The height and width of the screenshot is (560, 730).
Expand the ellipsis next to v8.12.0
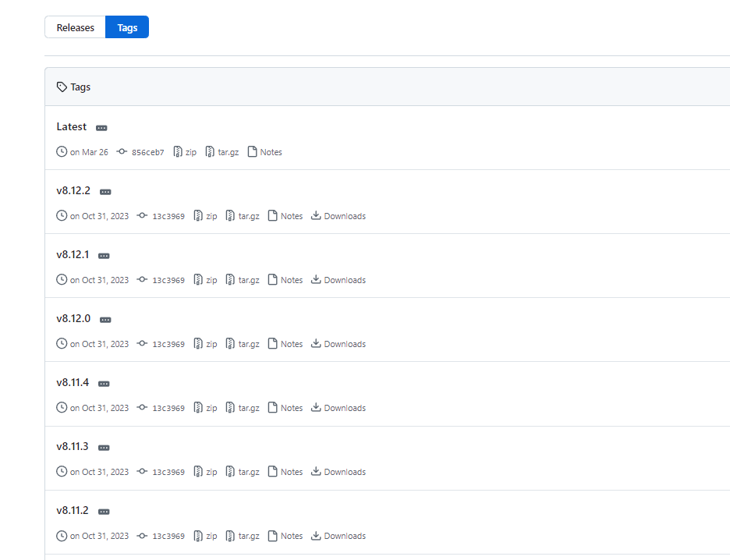pos(106,320)
